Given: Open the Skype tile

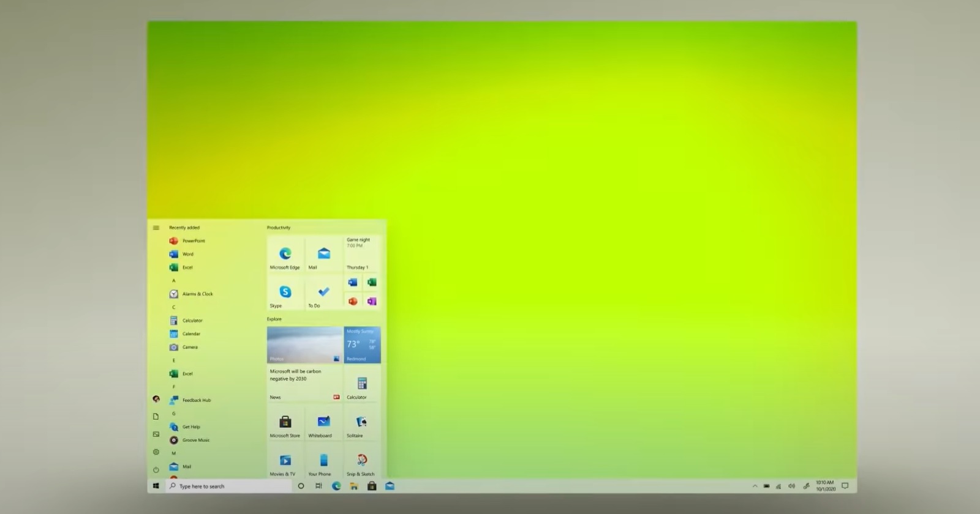Looking at the screenshot, I should tap(285, 292).
